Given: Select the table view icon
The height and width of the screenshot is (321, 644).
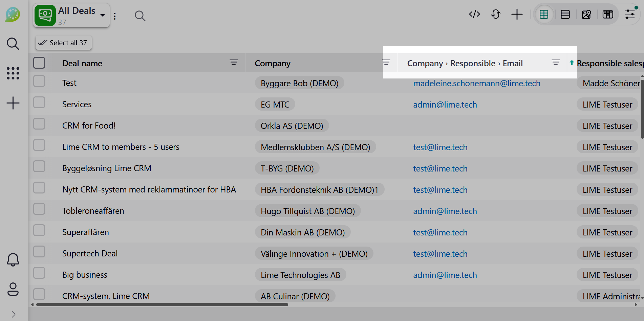Looking at the screenshot, I should coord(544,15).
